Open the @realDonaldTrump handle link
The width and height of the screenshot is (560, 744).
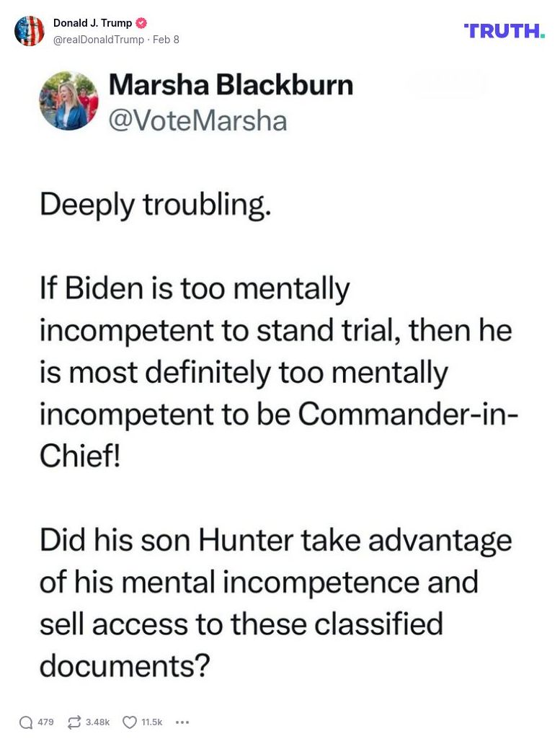(99, 40)
